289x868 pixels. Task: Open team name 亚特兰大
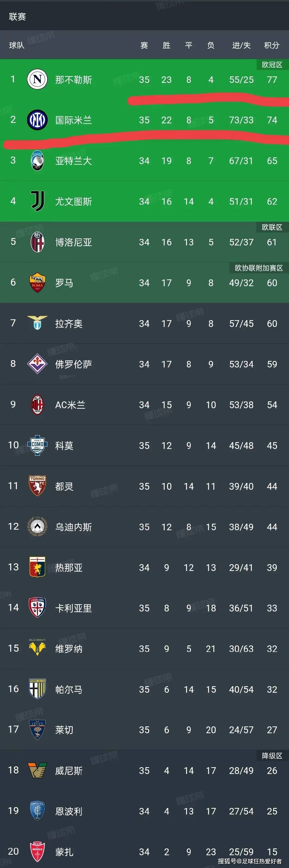click(x=73, y=161)
